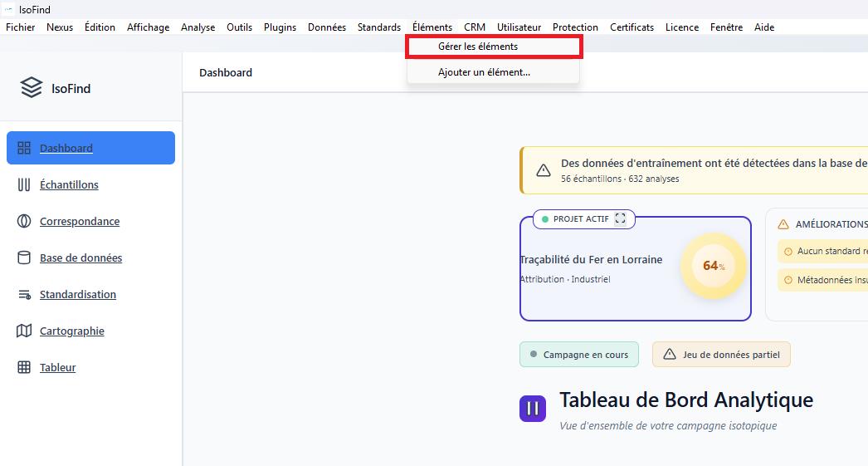Open the Cartographie map icon
This screenshot has height=466, width=868.
[24, 331]
